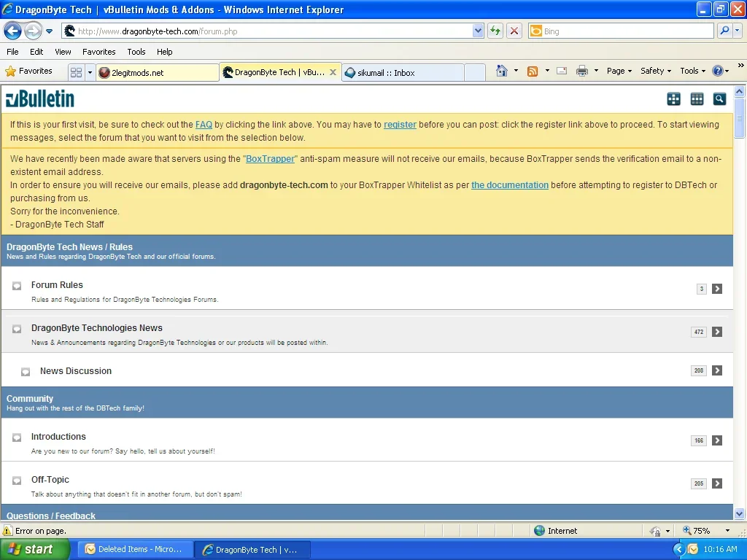Open the View menu

coord(63,52)
